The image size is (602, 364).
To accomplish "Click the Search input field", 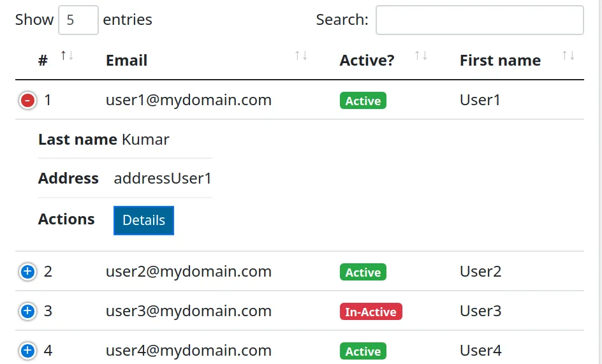I will click(480, 20).
